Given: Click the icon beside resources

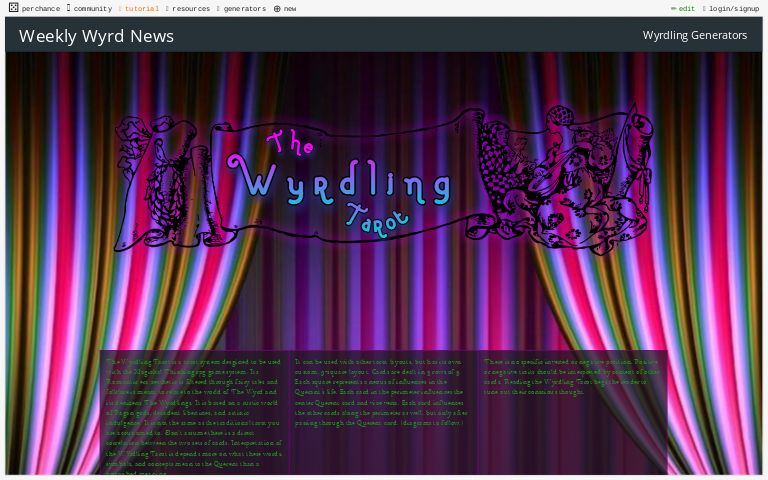Looking at the screenshot, I should point(167,8).
